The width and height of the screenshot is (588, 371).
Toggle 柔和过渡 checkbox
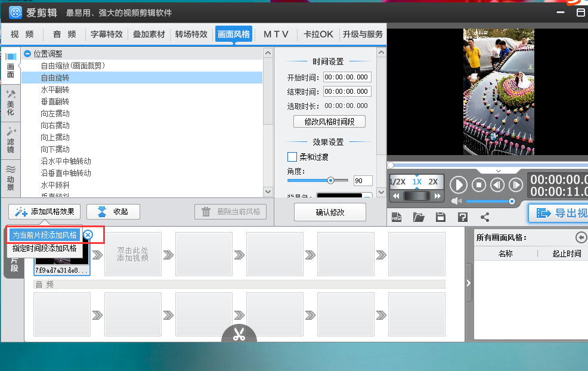(x=292, y=157)
